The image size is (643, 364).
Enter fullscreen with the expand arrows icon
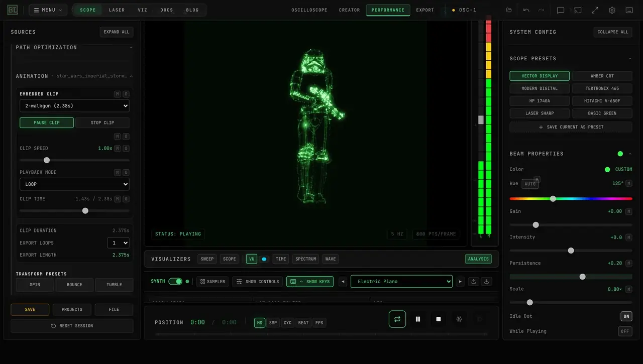tap(595, 10)
